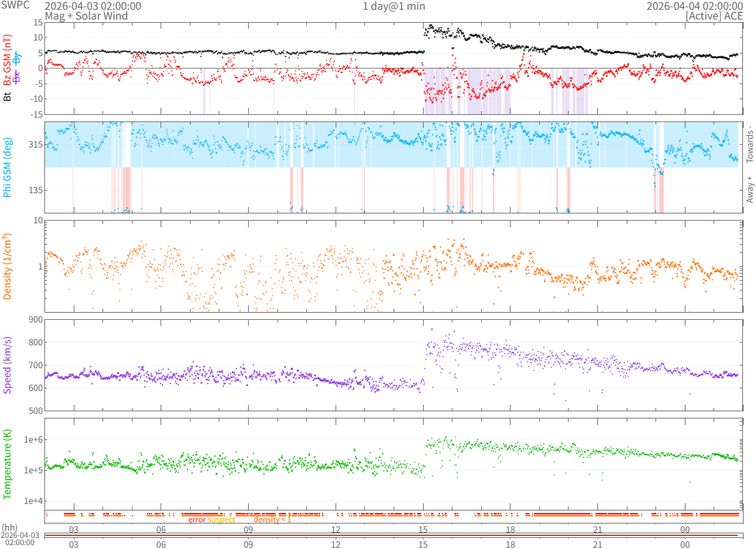Select the purple Speed (km/s) axis label
756x549 pixels.
pyautogui.click(x=8, y=365)
